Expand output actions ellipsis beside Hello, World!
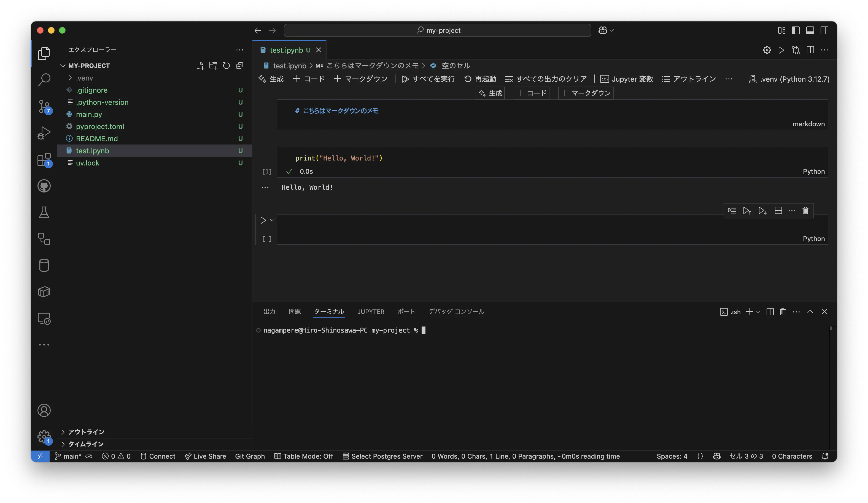The image size is (868, 503). 265,188
